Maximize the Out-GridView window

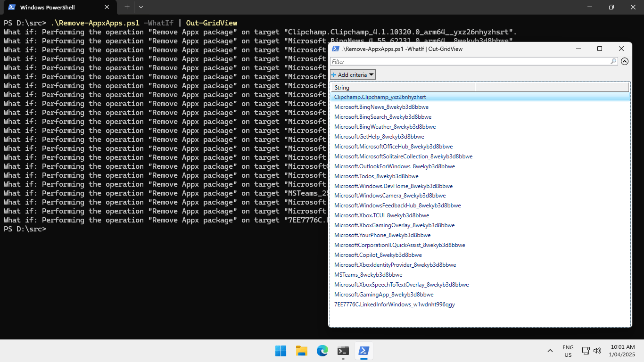tap(600, 49)
